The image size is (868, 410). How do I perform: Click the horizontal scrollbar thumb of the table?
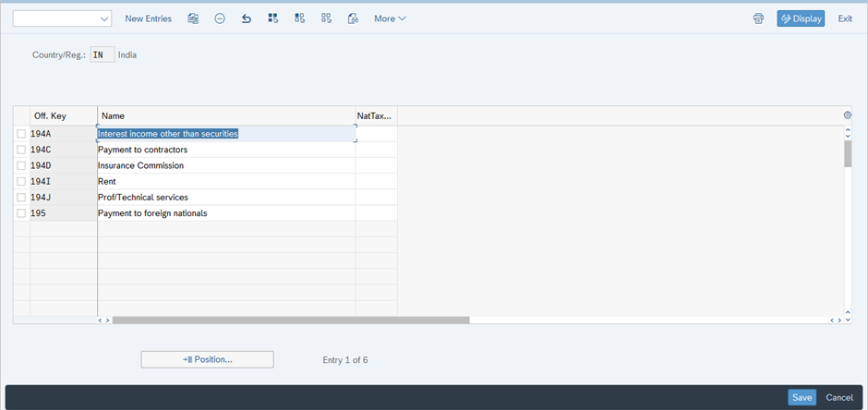[291, 320]
